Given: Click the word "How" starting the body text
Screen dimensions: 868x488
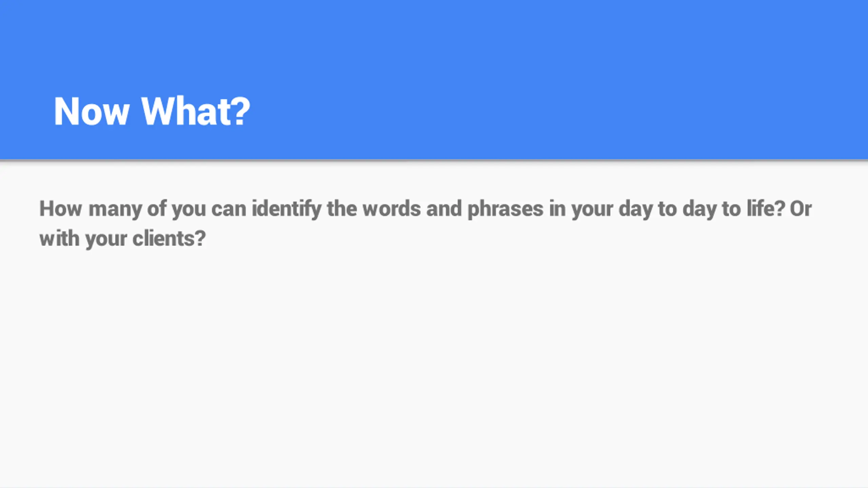Looking at the screenshot, I should point(61,208).
